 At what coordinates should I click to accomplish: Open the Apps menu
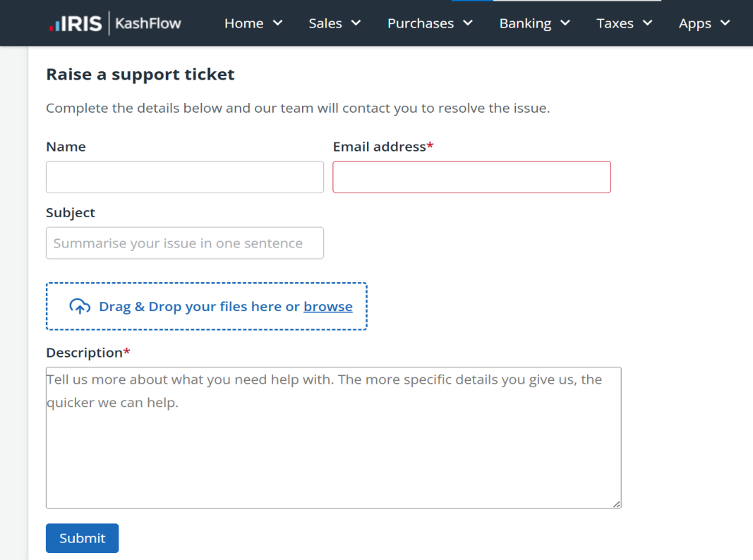(695, 23)
